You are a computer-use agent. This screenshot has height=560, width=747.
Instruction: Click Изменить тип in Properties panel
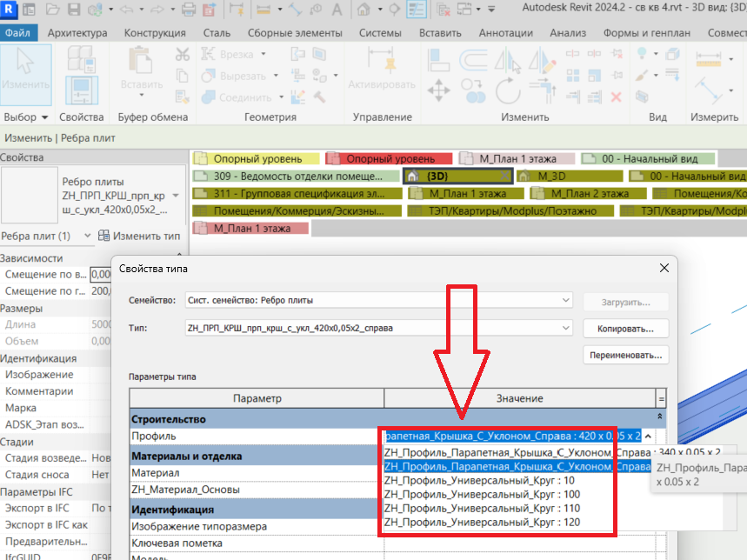click(x=146, y=236)
